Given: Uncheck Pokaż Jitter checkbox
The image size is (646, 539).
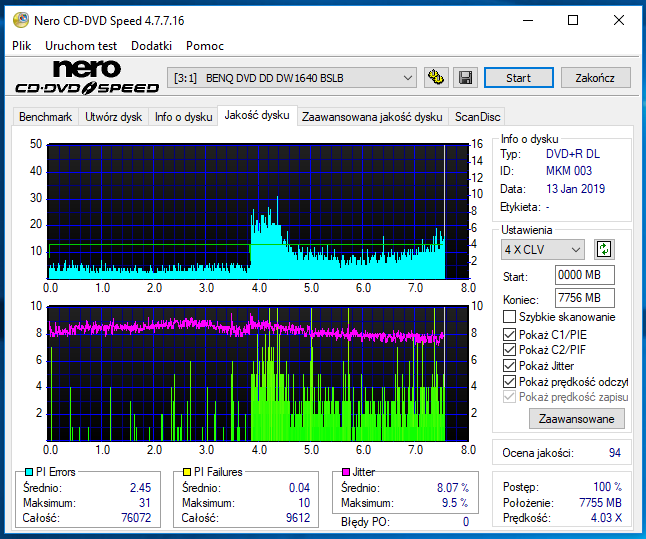Looking at the screenshot, I should tap(509, 366).
